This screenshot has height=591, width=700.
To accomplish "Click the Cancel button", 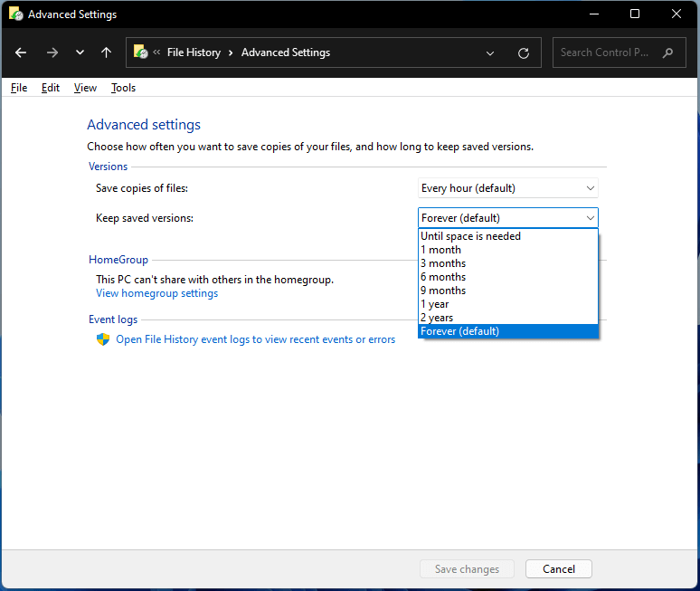I will [558, 569].
